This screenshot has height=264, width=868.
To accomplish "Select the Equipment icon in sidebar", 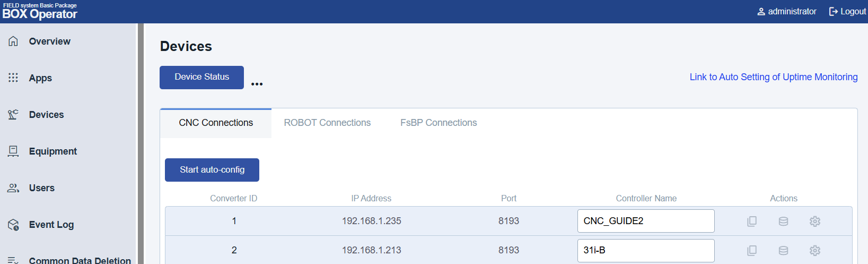I will [13, 151].
